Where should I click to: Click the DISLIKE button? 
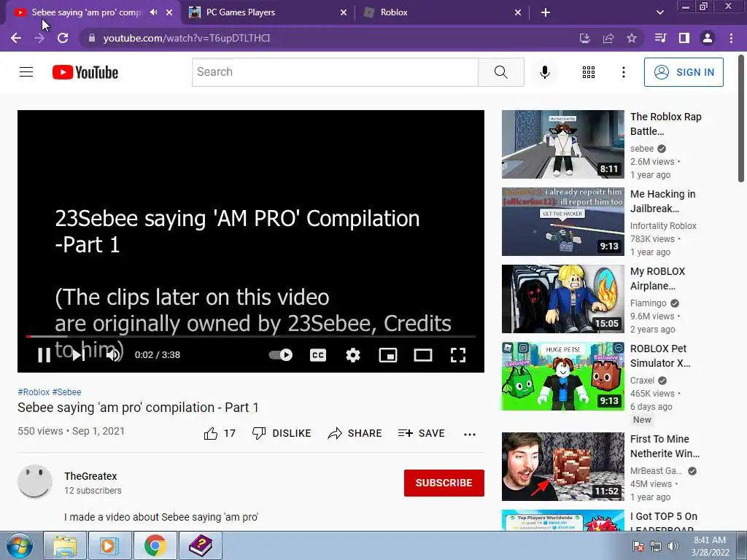[x=282, y=433]
